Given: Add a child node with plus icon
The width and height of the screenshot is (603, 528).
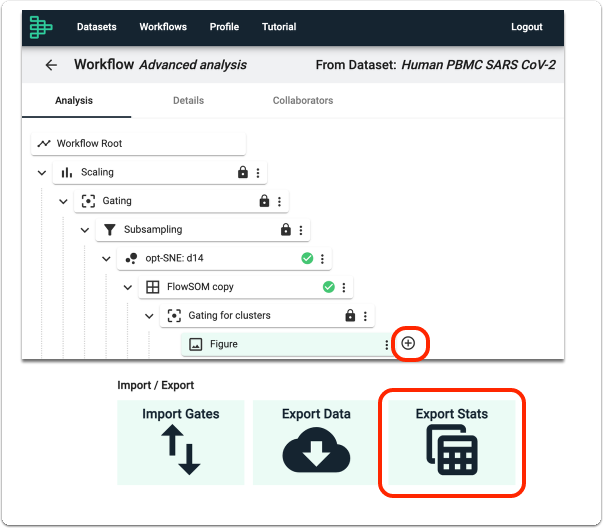Looking at the screenshot, I should (x=408, y=343).
